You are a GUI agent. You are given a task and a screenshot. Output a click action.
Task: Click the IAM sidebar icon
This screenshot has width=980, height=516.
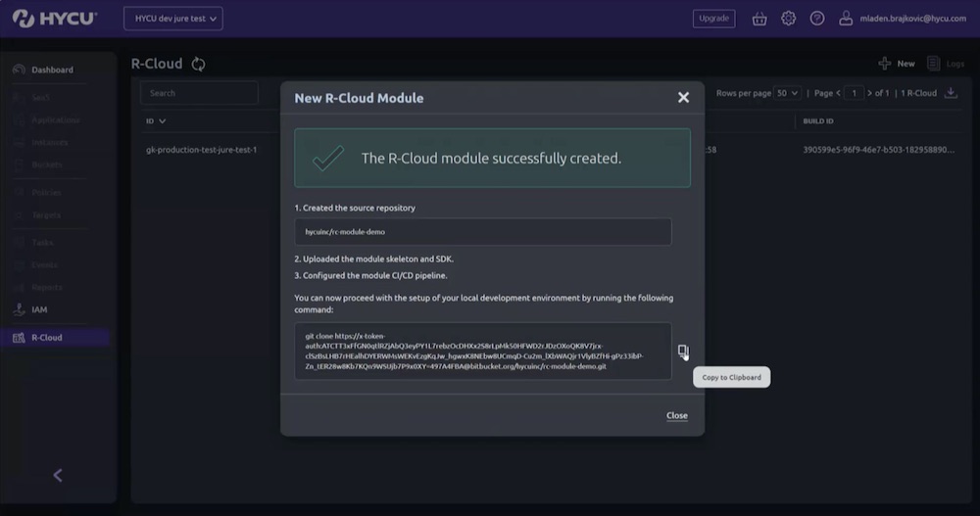(x=19, y=309)
